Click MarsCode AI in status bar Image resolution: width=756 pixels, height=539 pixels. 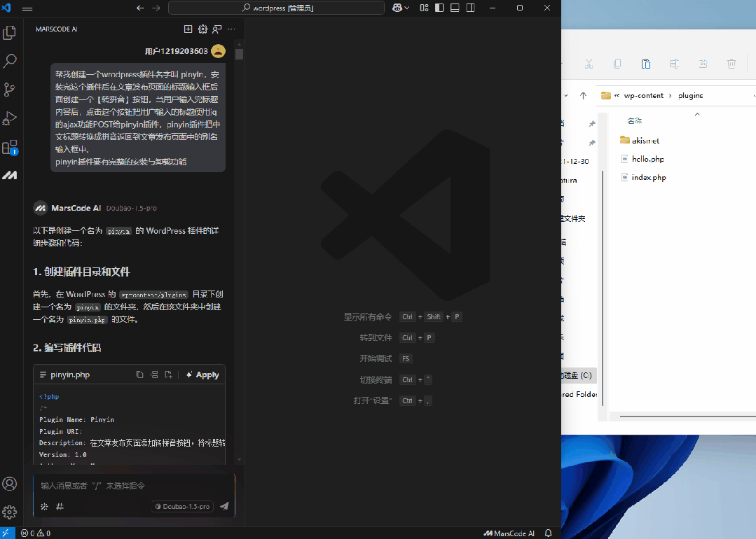pyautogui.click(x=509, y=533)
